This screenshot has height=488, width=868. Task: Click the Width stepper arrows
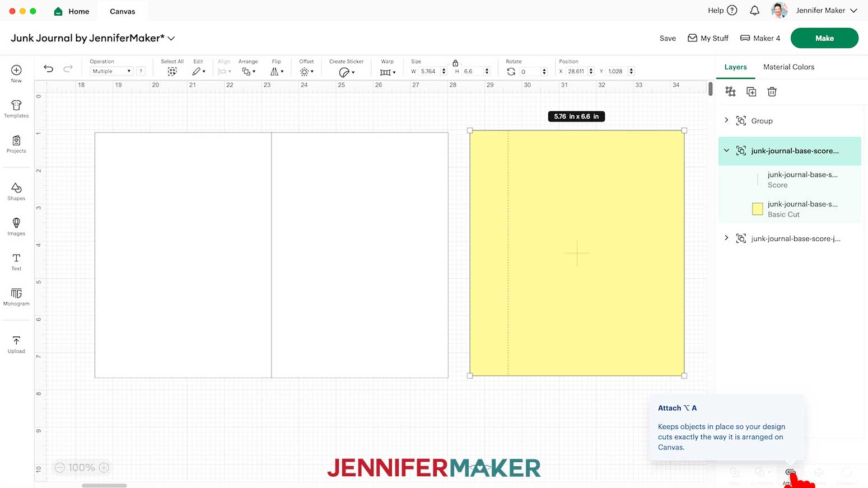pyautogui.click(x=444, y=71)
